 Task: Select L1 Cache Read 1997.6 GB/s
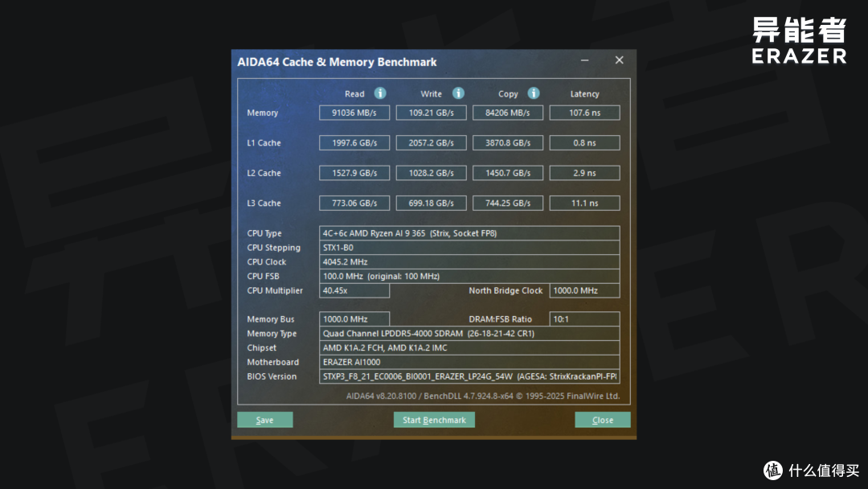tap(354, 143)
